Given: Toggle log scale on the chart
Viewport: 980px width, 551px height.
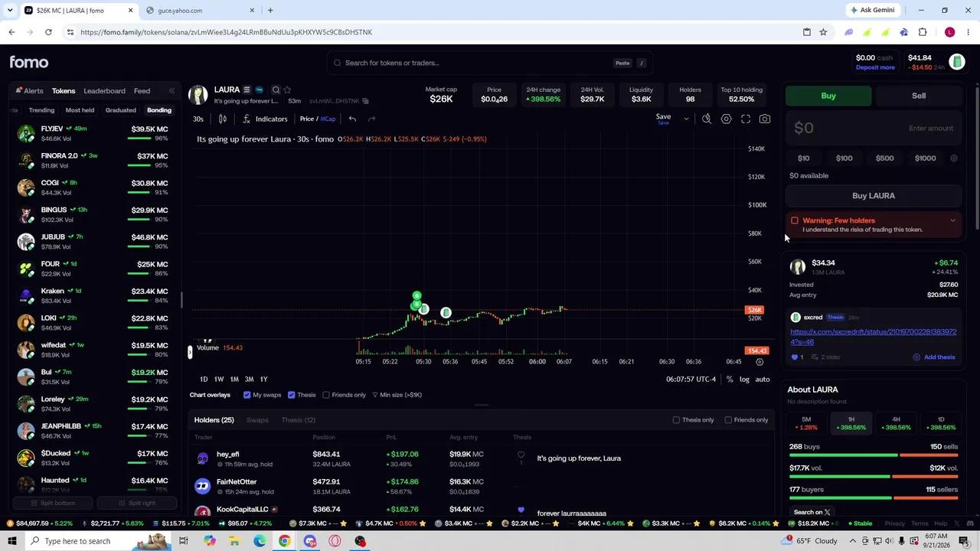Looking at the screenshot, I should click(744, 380).
